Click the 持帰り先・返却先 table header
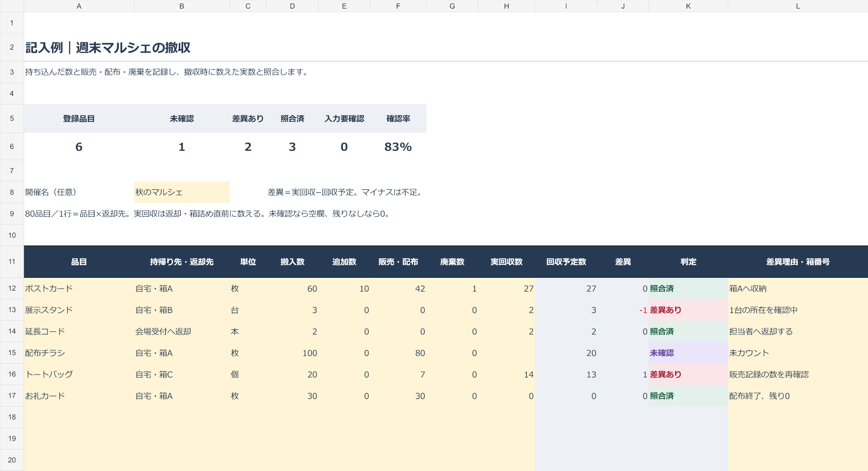This screenshot has height=471, width=868. click(182, 262)
